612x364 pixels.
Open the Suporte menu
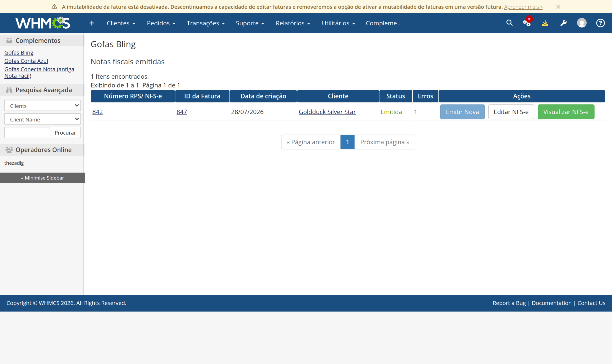point(250,23)
